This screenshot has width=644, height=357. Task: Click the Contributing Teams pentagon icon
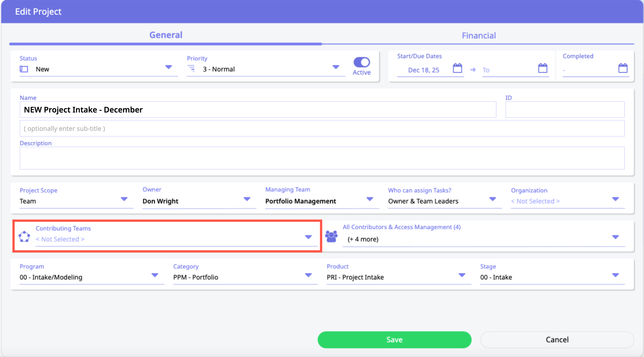(24, 236)
